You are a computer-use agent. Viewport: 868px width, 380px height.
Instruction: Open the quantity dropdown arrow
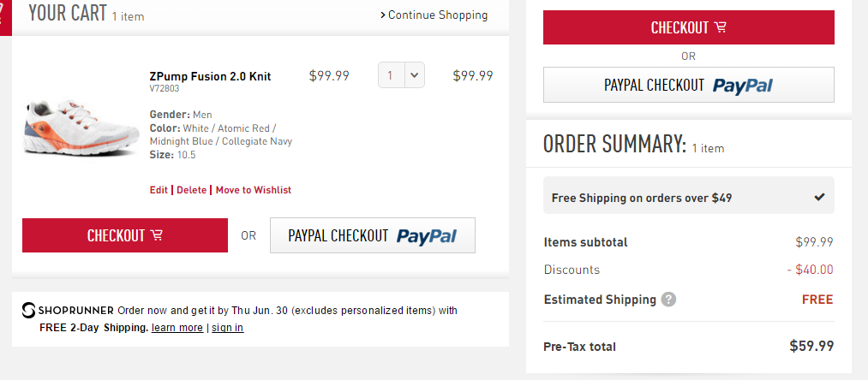pyautogui.click(x=414, y=75)
